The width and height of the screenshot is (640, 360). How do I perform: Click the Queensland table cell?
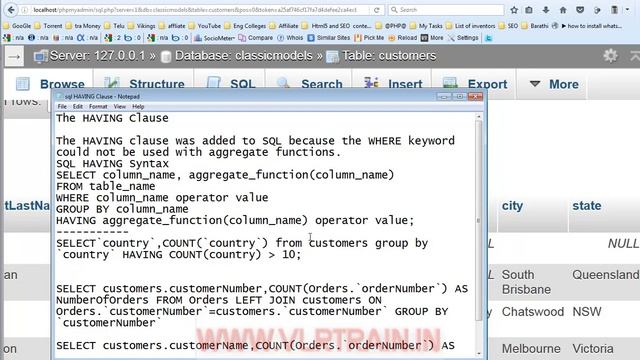[x=605, y=275]
